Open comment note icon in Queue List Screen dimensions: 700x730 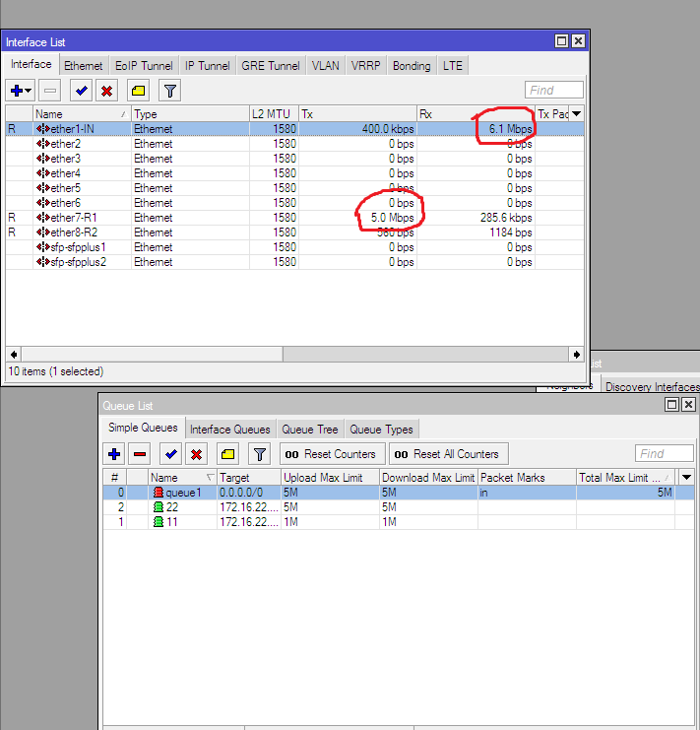227,454
